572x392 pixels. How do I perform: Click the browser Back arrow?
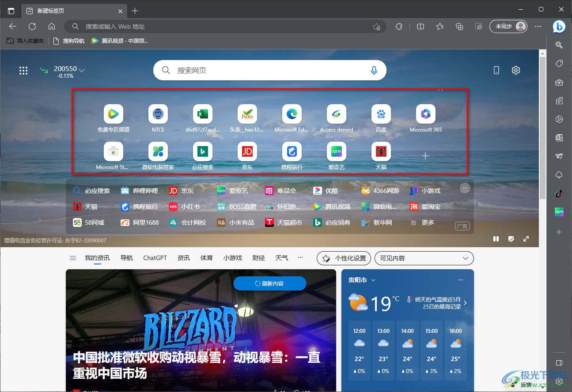click(13, 26)
